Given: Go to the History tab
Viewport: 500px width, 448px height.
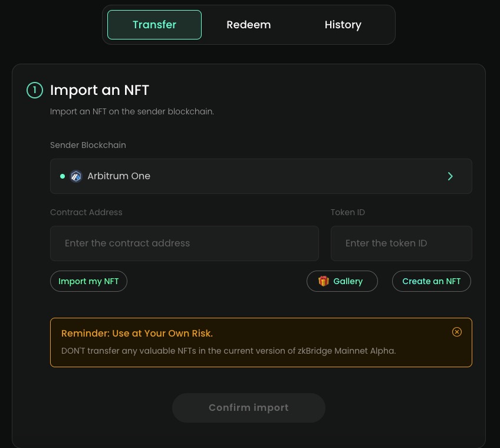Looking at the screenshot, I should pos(343,25).
